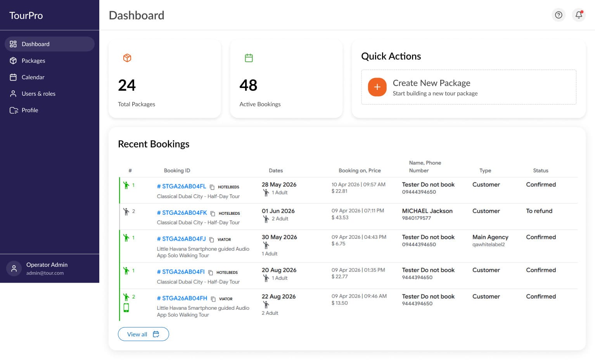Click the To refund status
The image size is (595, 364).
click(x=539, y=211)
